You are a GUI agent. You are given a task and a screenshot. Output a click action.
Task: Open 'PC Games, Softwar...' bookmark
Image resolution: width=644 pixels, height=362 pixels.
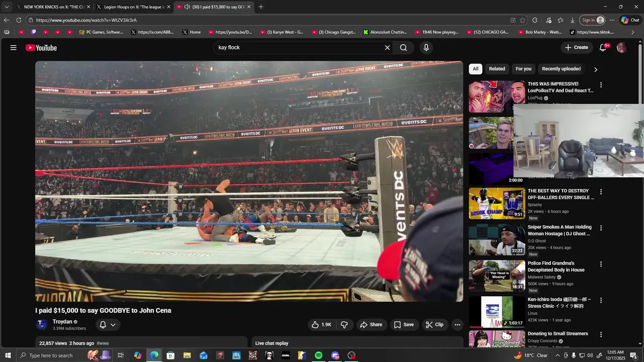pyautogui.click(x=101, y=32)
